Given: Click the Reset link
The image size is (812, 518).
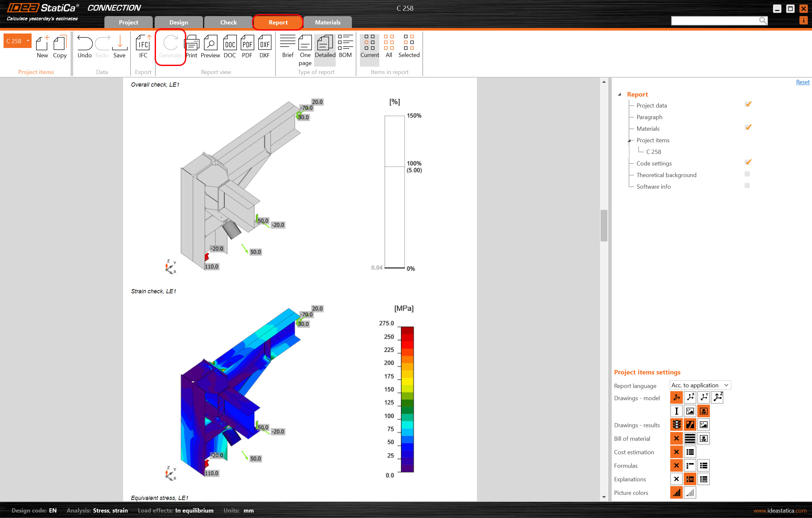Looking at the screenshot, I should (x=802, y=82).
